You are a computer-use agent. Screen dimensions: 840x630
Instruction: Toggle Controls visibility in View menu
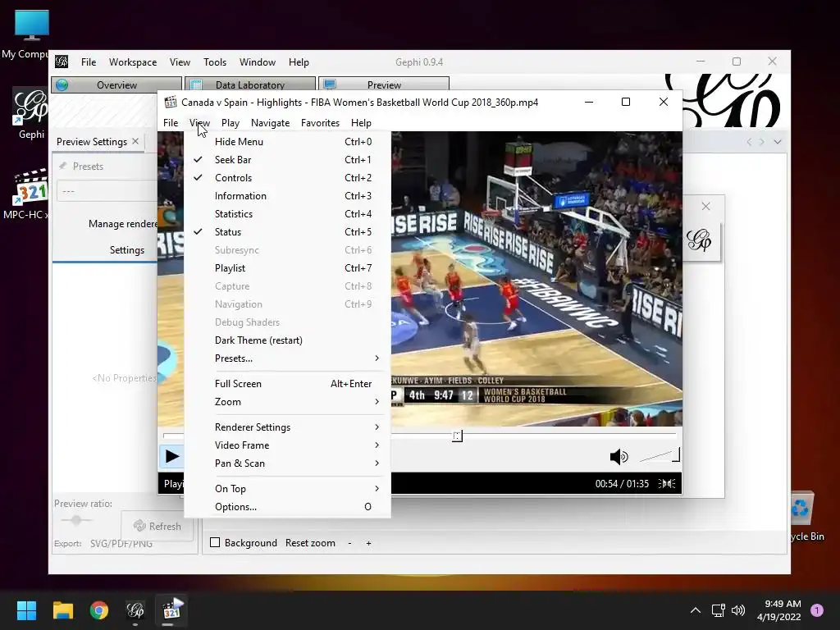click(x=287, y=178)
